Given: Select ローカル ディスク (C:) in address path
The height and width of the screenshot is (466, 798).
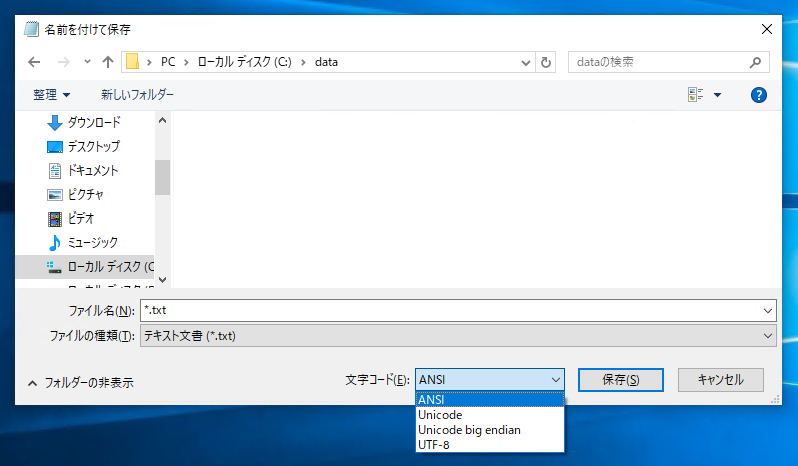Looking at the screenshot, I should (245, 62).
